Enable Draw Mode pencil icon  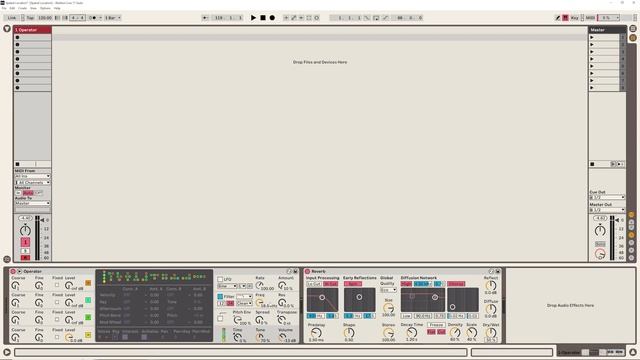(x=558, y=18)
